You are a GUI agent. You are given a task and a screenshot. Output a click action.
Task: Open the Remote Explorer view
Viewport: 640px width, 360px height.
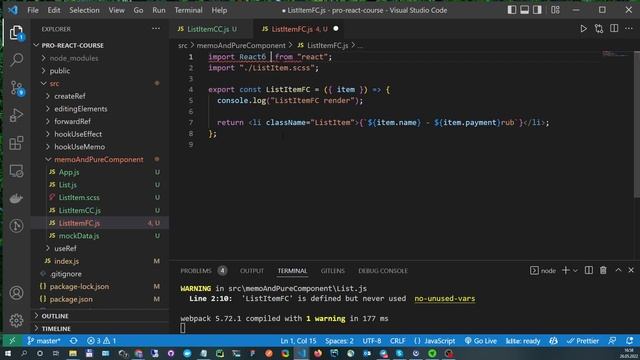[x=16, y=171]
